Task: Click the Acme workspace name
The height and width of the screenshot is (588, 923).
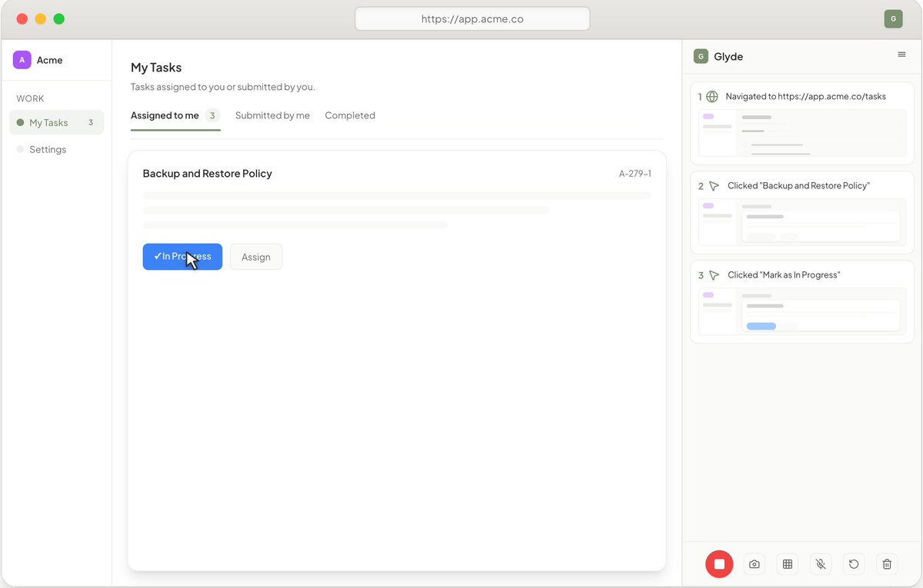Action: (50, 60)
